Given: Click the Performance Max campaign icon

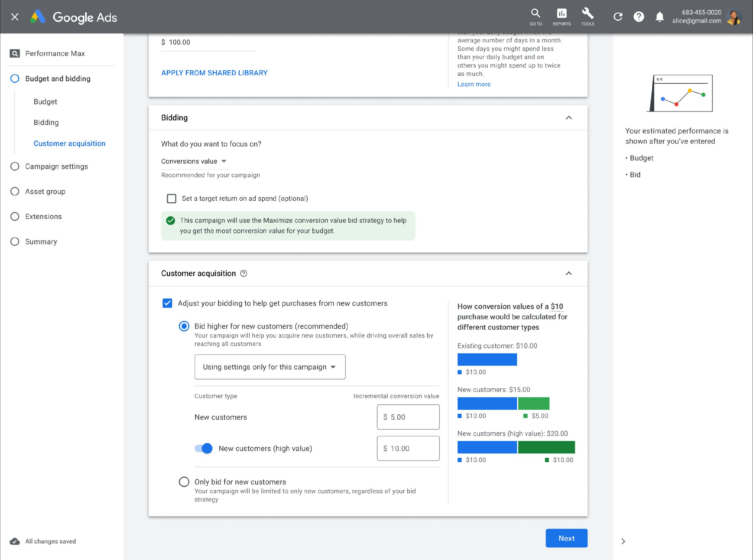Looking at the screenshot, I should [x=15, y=53].
